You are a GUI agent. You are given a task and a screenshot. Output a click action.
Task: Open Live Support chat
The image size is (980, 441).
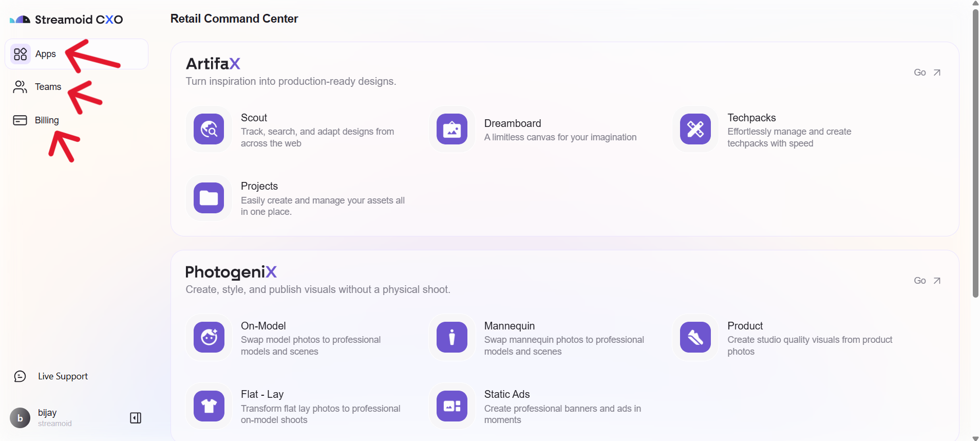62,376
